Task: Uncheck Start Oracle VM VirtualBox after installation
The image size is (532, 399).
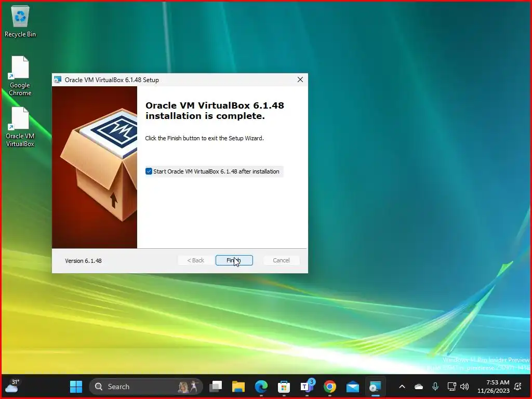Action: (149, 171)
